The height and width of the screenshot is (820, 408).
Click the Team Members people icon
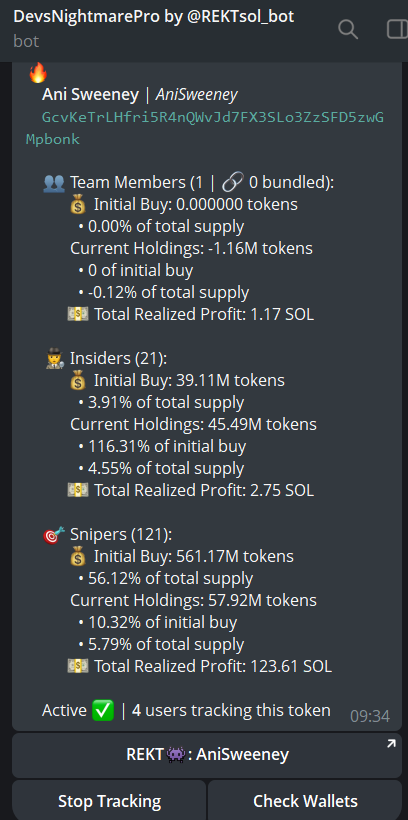click(x=54, y=183)
